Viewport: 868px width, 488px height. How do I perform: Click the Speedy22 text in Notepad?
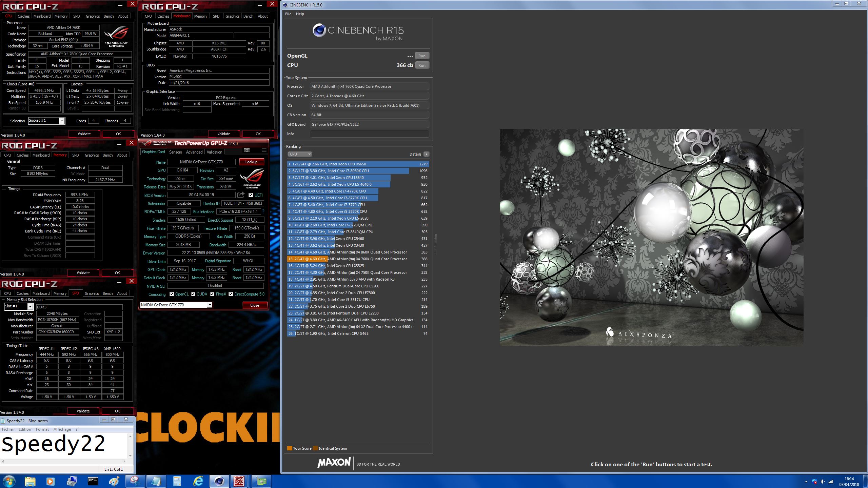(53, 444)
